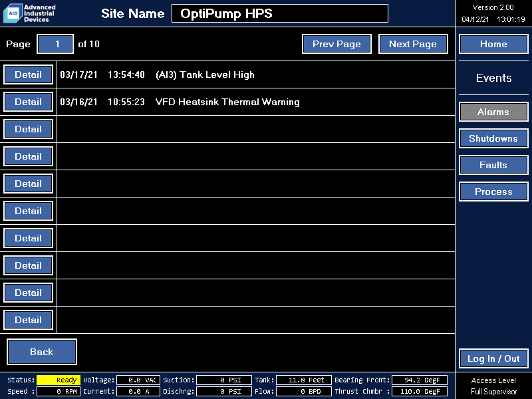Click the Back button
This screenshot has height=399, width=532.
(42, 352)
